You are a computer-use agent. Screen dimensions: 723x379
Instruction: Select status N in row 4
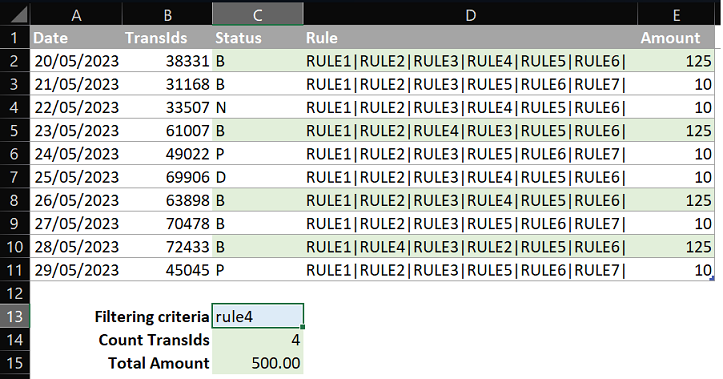coord(258,107)
